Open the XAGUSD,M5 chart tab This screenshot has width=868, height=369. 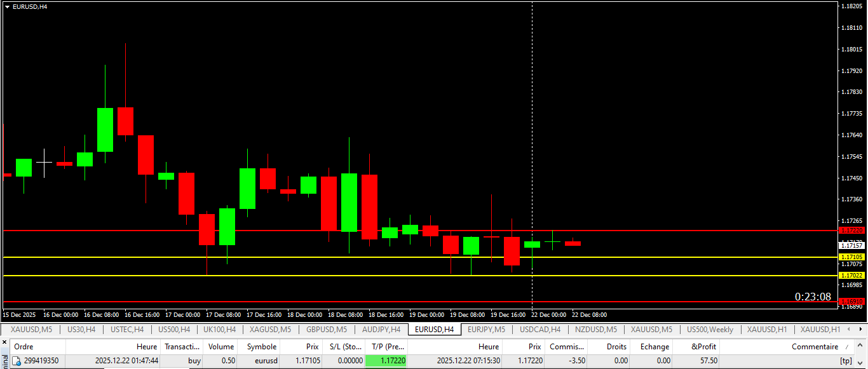270,330
